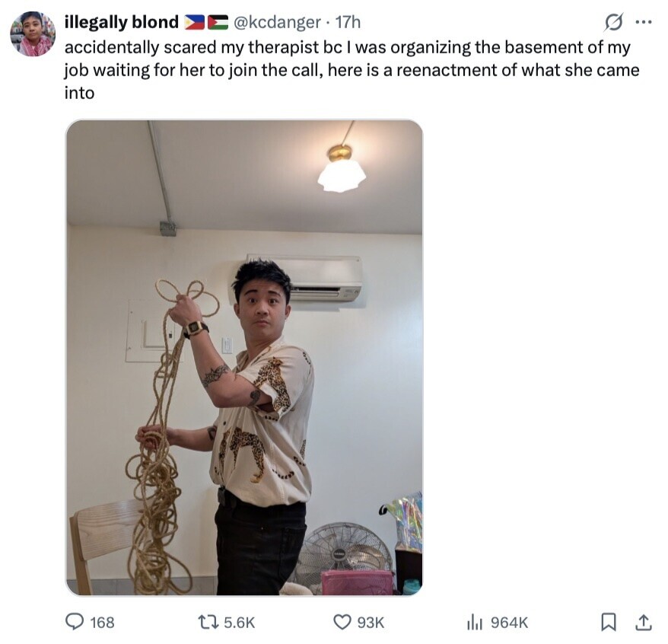Click the 168 replies count
Screen dimensions: 668x644
click(x=102, y=623)
